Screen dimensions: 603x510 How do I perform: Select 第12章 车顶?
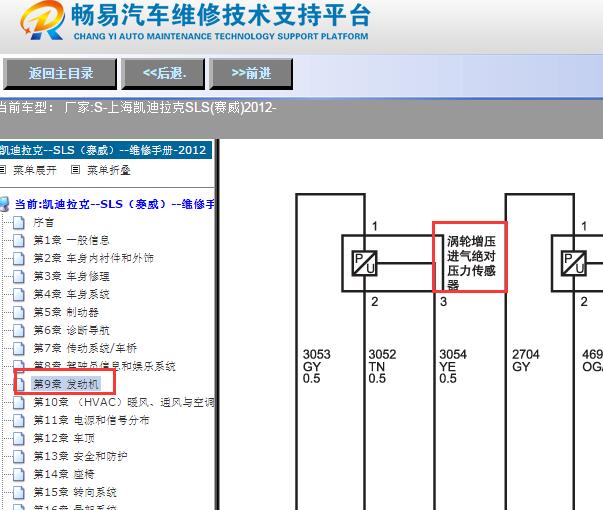coord(64,438)
